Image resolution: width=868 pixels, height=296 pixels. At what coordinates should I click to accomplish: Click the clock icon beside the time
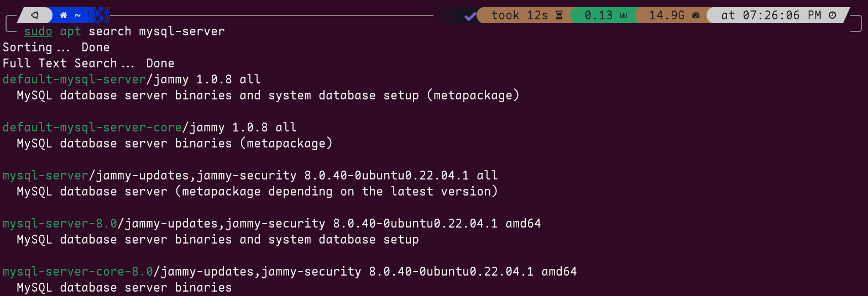coord(833,15)
